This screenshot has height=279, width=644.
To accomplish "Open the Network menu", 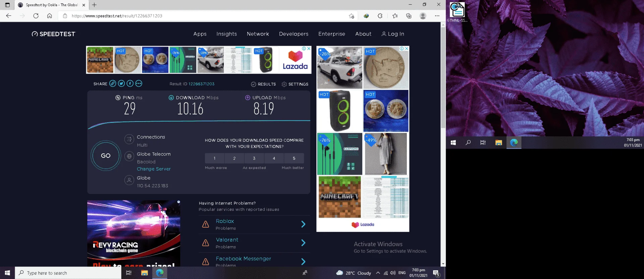I will pyautogui.click(x=258, y=34).
